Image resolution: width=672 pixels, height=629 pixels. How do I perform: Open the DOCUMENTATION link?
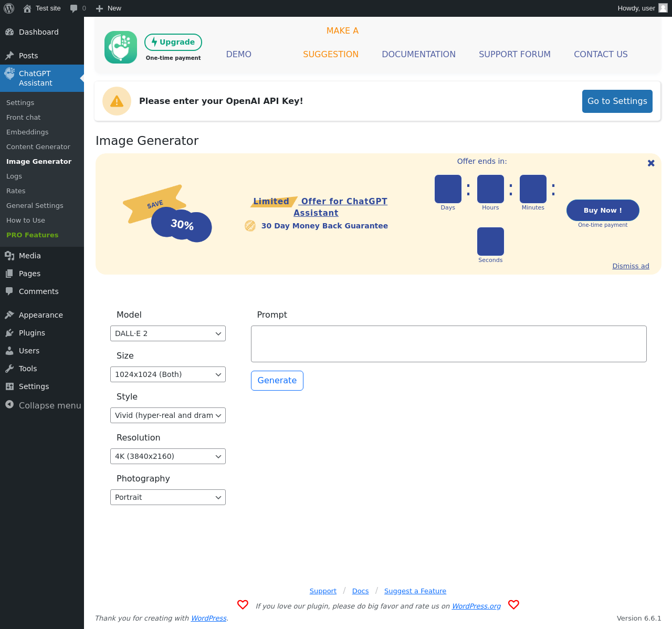[419, 54]
